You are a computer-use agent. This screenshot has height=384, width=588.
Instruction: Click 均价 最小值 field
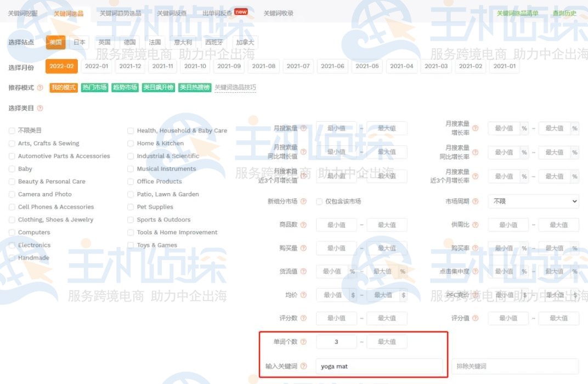pyautogui.click(x=332, y=295)
